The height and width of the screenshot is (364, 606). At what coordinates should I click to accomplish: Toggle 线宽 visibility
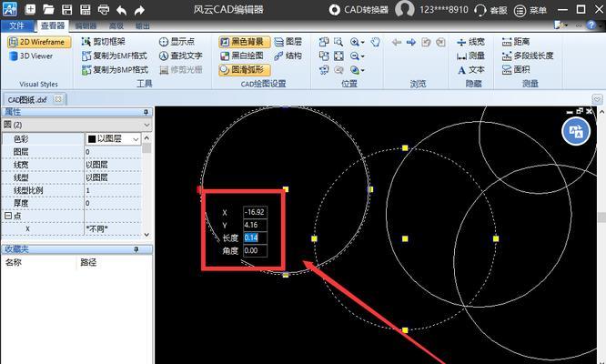(470, 42)
